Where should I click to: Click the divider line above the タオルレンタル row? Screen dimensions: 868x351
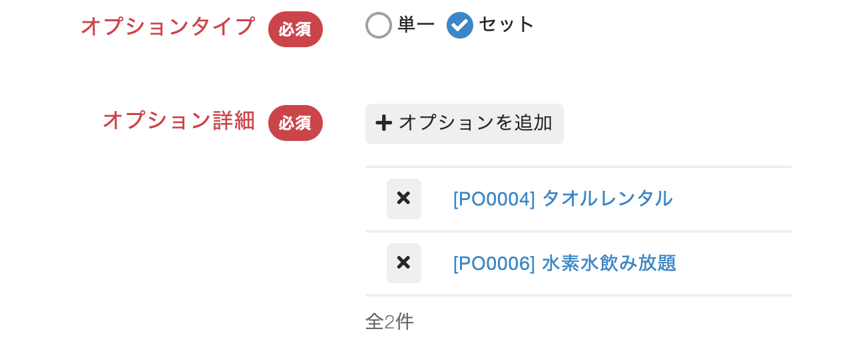(578, 167)
